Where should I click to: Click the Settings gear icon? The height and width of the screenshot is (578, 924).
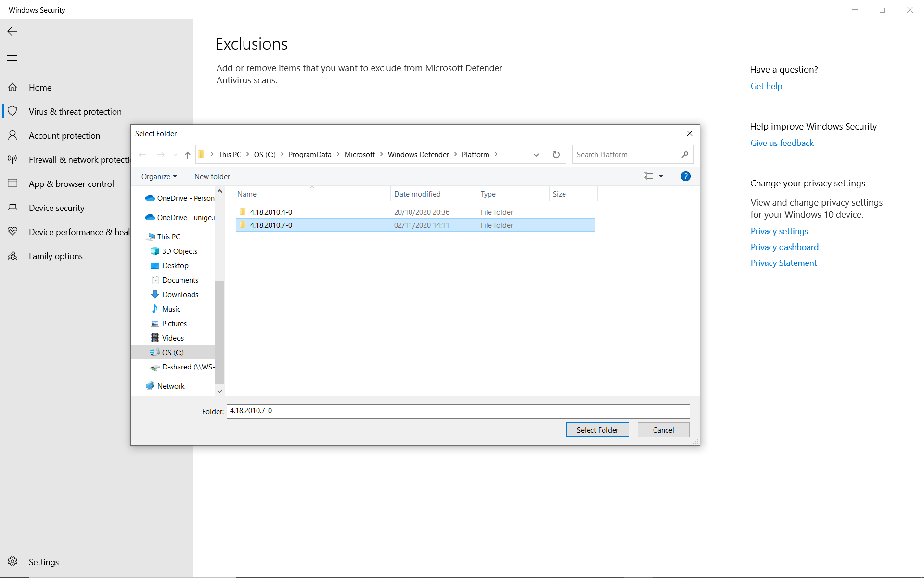13,562
